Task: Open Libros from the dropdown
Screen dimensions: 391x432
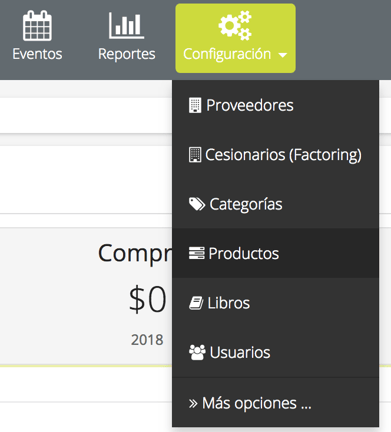Action: click(275, 303)
